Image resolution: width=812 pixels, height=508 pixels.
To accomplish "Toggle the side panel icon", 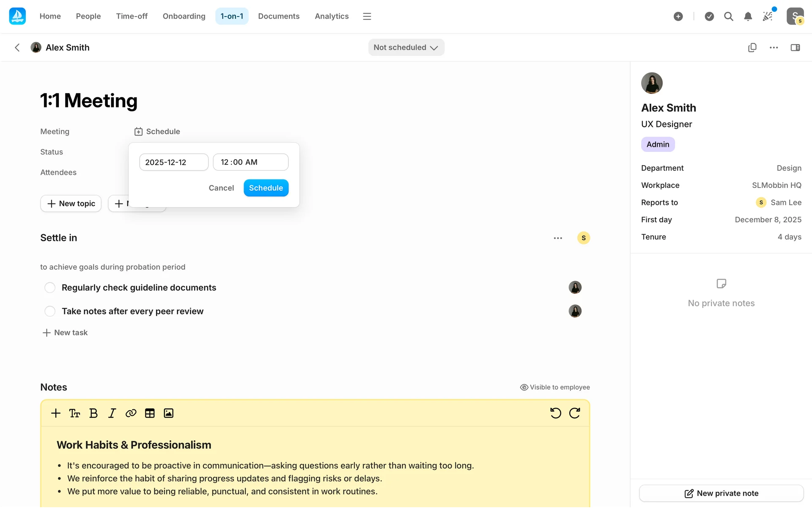I will tap(795, 47).
